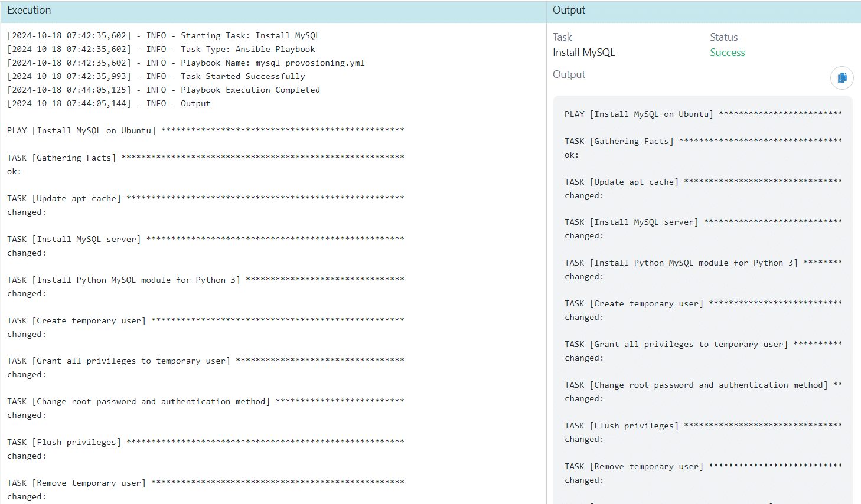Screen dimensions: 861x504
Task: Select the 'Task Type: Ansible Playbook' log line
Action: (161, 50)
